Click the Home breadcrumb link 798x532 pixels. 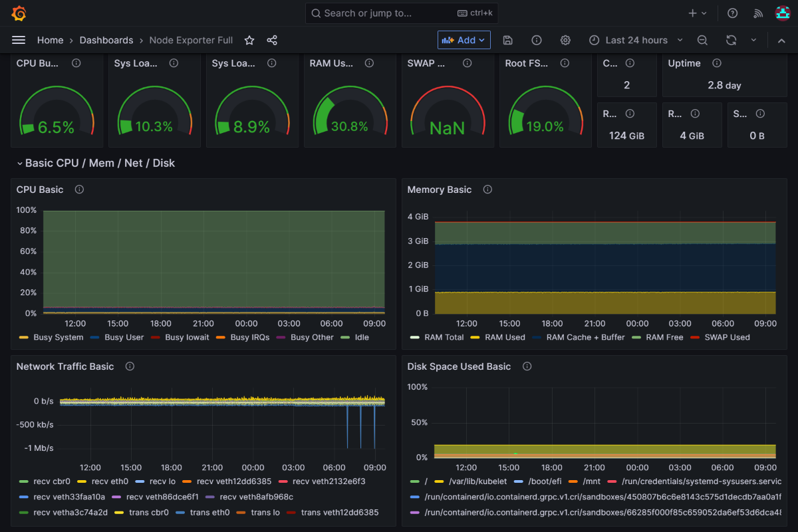pyautogui.click(x=50, y=40)
